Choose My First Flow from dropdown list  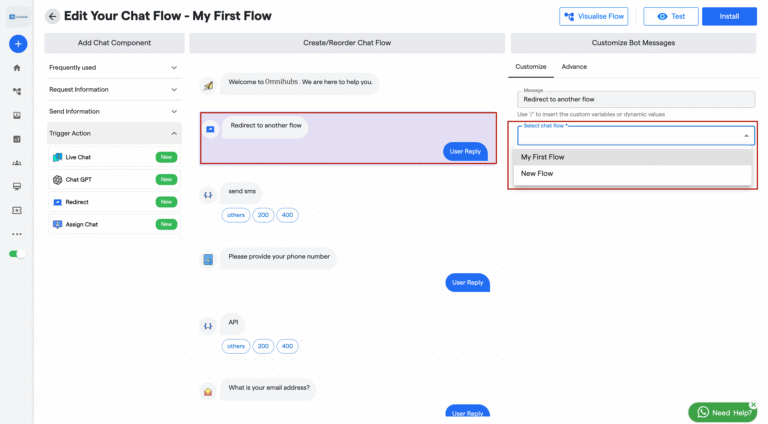pyautogui.click(x=632, y=157)
